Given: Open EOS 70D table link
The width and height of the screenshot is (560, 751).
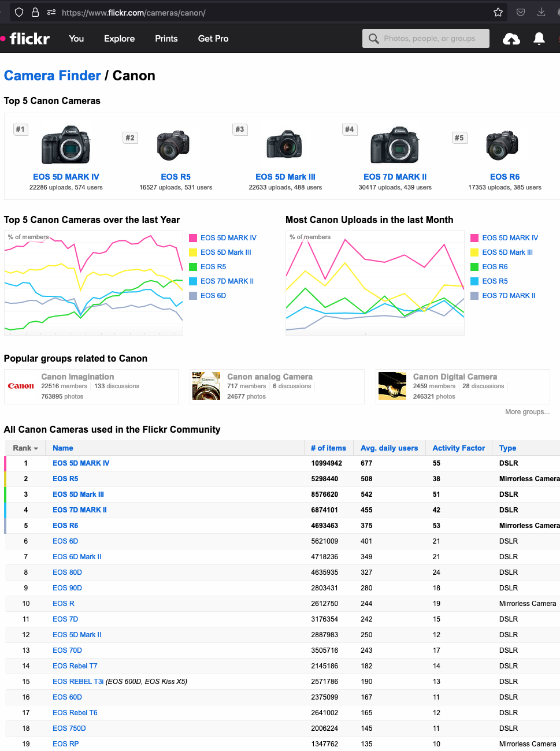Looking at the screenshot, I should 67,650.
